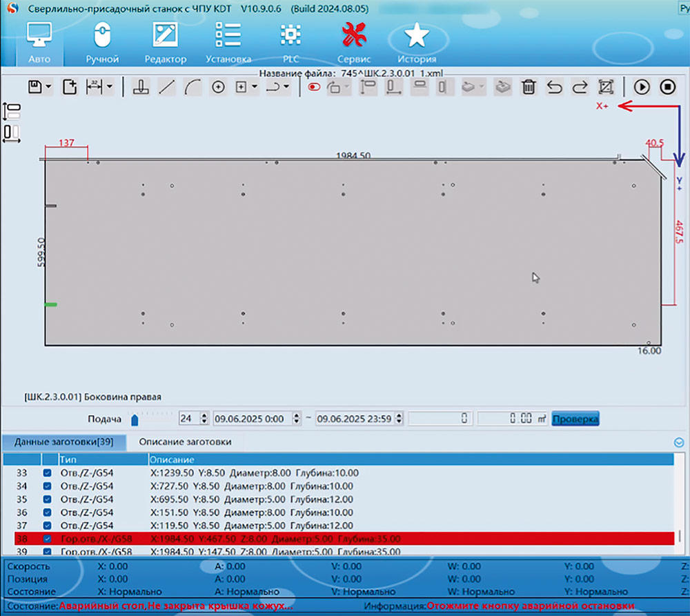Screen dimensions: 690x616
Task: Uncheck the checkbox on row 33
Action: [47, 474]
